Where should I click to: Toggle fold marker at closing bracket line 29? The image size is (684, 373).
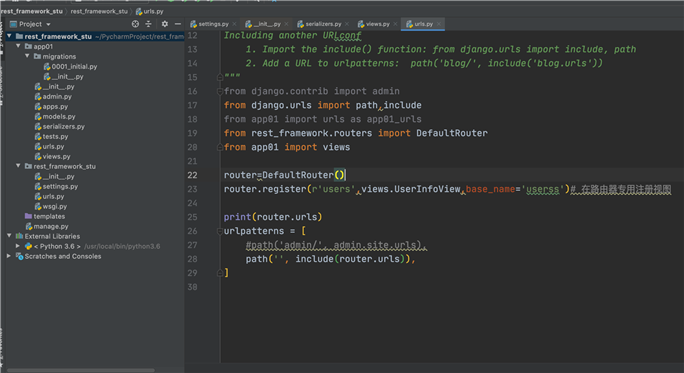pos(220,273)
